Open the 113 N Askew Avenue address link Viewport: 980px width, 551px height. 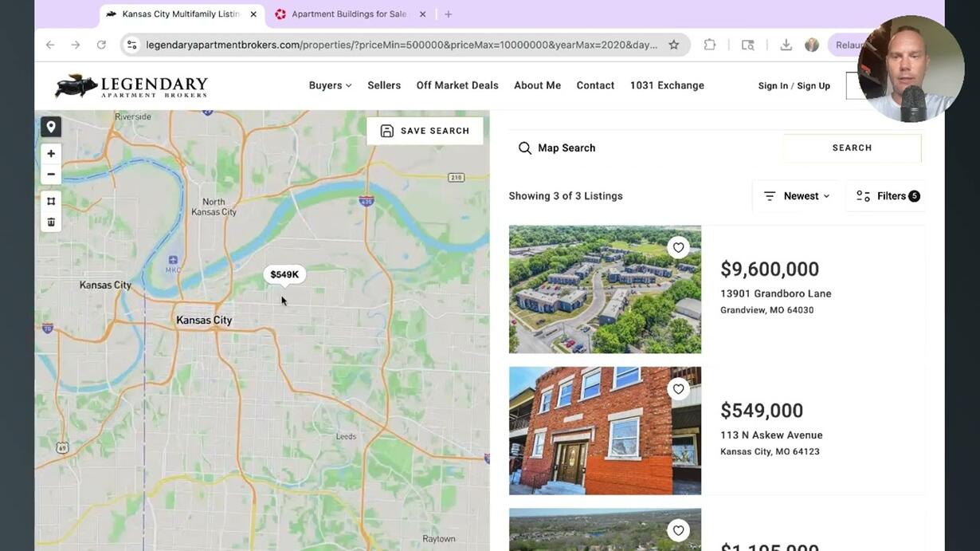tap(771, 435)
